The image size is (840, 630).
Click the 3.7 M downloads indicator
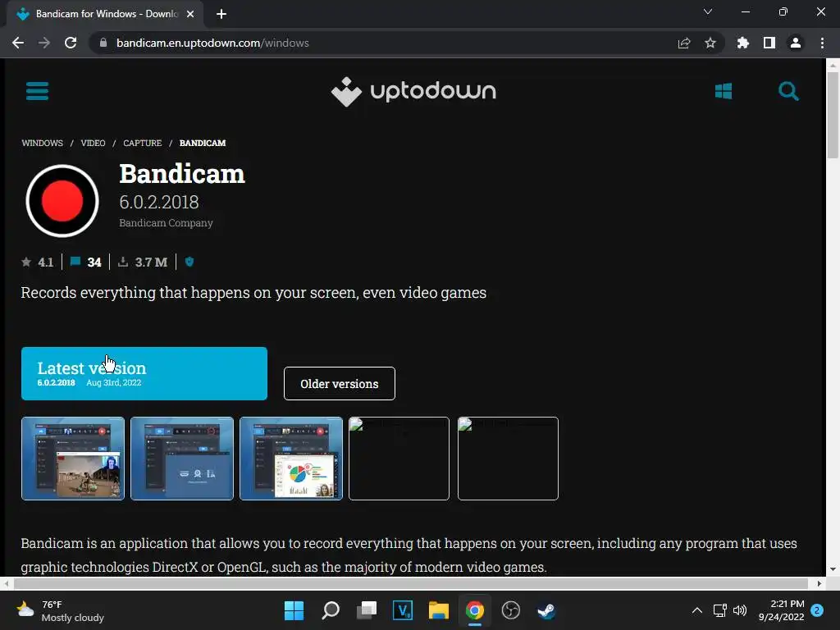click(x=143, y=262)
